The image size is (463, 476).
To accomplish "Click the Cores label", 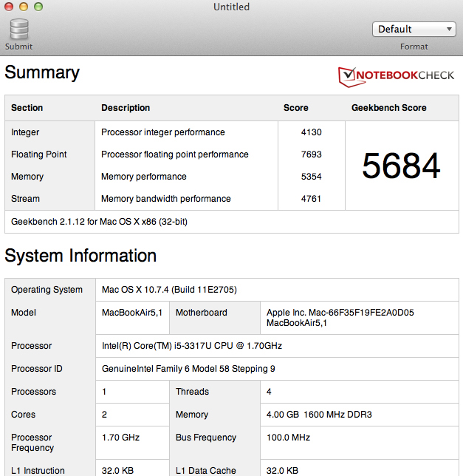I will coord(24,415).
